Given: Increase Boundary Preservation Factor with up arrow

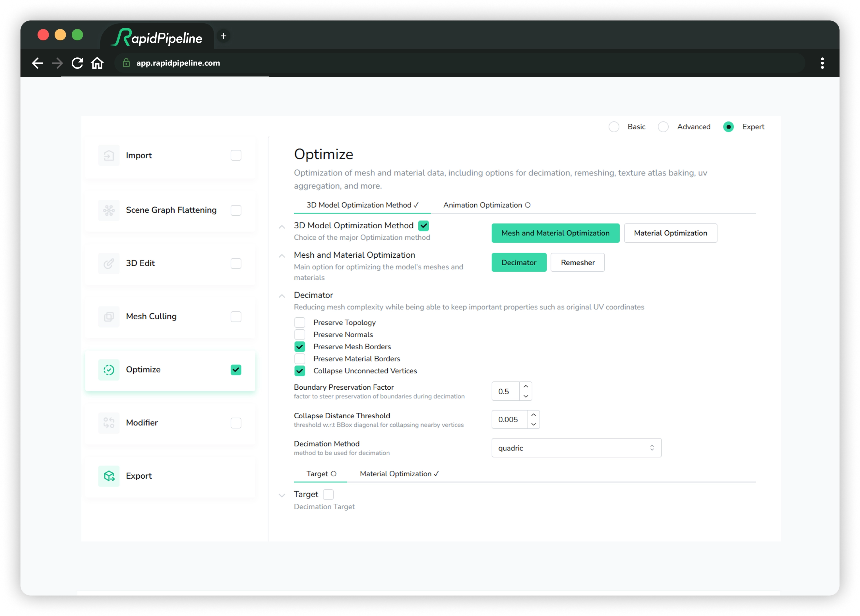Looking at the screenshot, I should tap(526, 386).
